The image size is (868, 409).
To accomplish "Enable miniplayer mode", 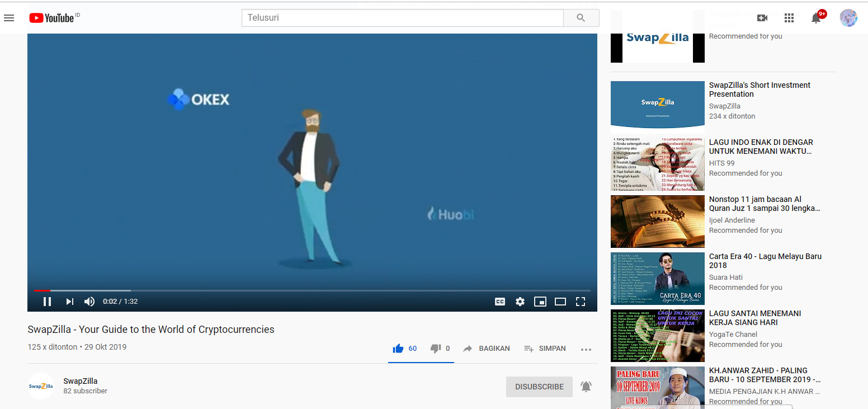I will (x=540, y=302).
